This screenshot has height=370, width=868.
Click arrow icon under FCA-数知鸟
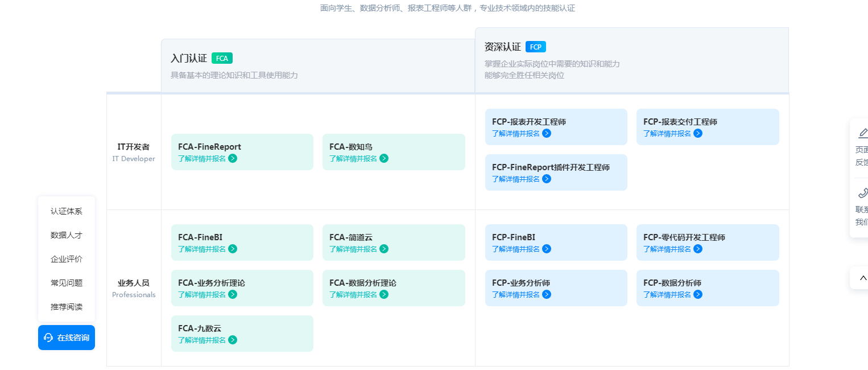click(x=384, y=158)
